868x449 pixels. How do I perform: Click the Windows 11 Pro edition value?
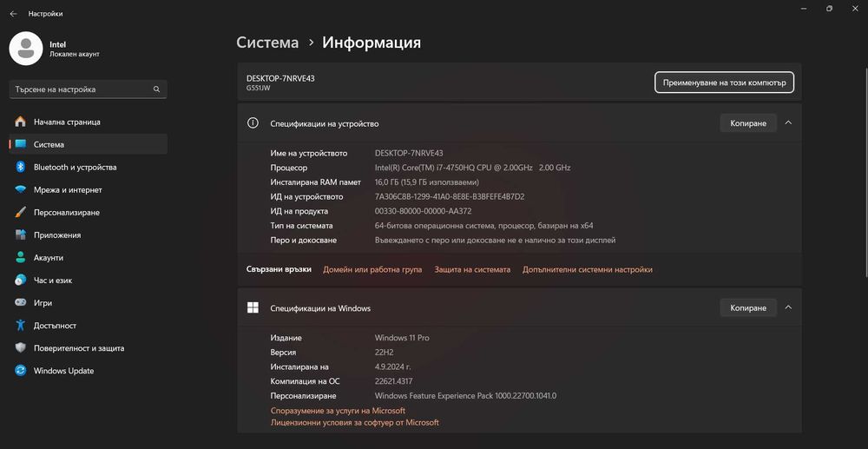pos(402,338)
